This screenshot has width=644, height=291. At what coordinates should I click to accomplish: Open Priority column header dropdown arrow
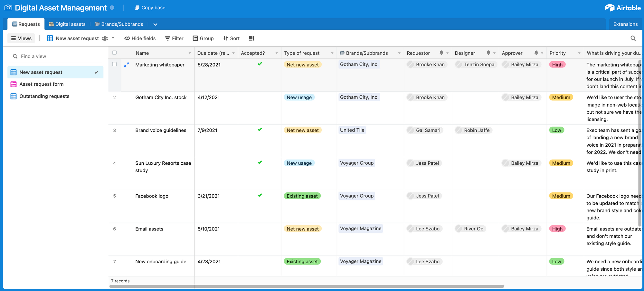coord(579,53)
